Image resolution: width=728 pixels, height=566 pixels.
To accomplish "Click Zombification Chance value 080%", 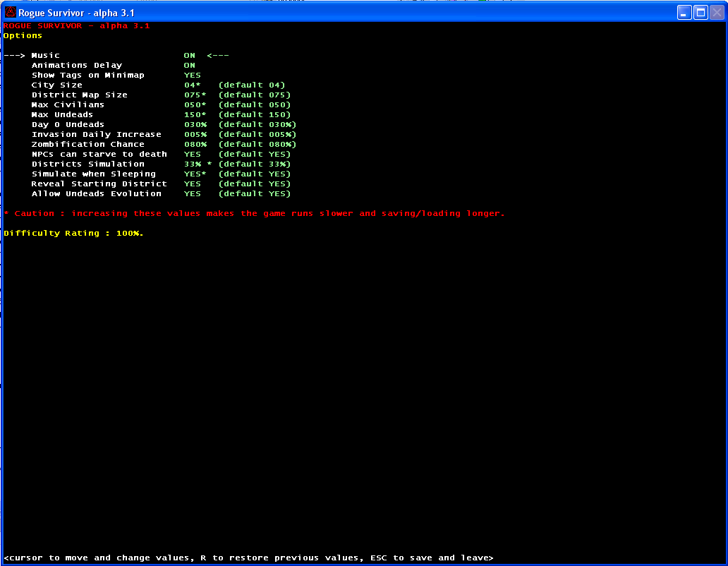I will click(x=195, y=144).
